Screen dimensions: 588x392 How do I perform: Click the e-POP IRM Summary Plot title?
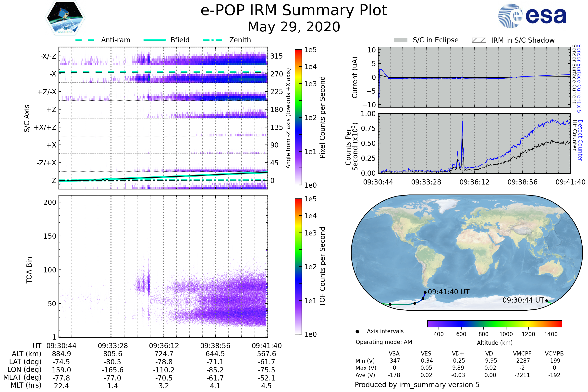point(294,11)
